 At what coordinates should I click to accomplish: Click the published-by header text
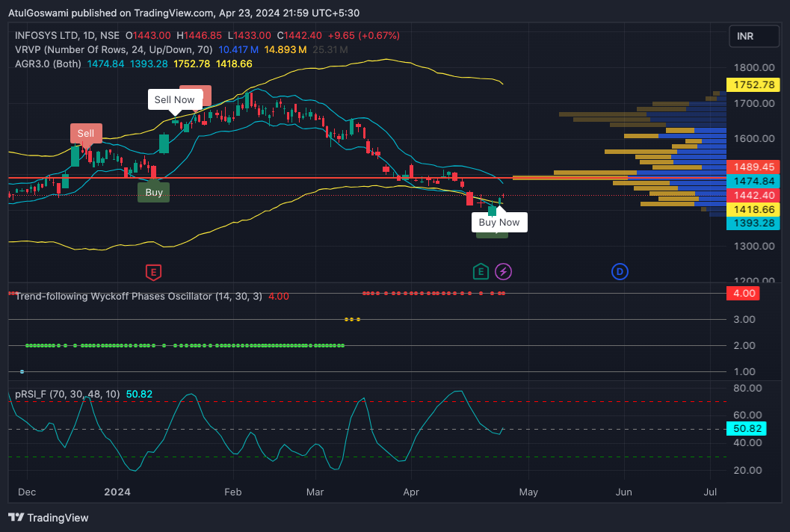[x=184, y=13]
